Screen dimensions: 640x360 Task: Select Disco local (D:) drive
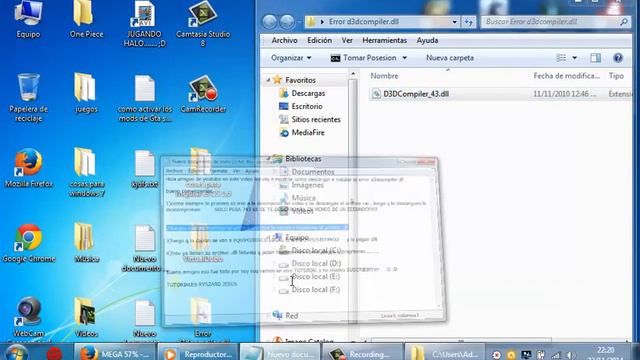click(x=310, y=264)
